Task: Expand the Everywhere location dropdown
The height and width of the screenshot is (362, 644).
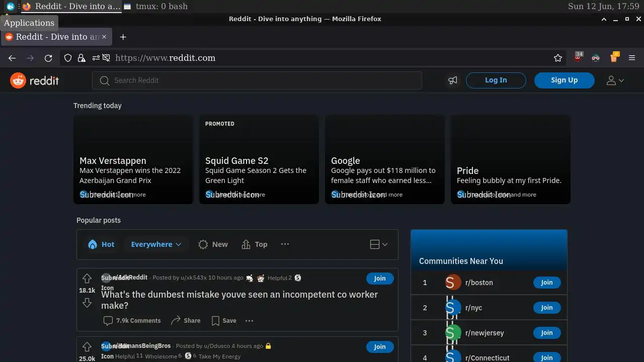Action: 156,244
